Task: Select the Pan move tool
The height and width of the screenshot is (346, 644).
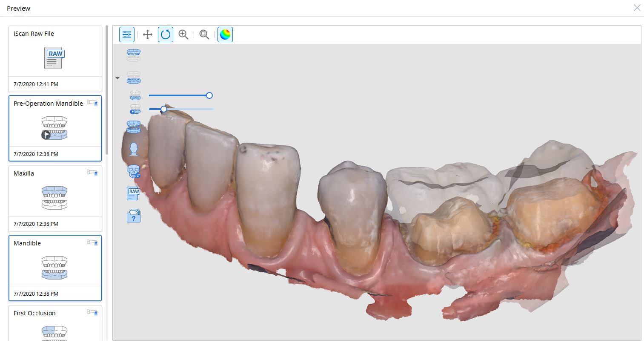Action: tap(148, 35)
